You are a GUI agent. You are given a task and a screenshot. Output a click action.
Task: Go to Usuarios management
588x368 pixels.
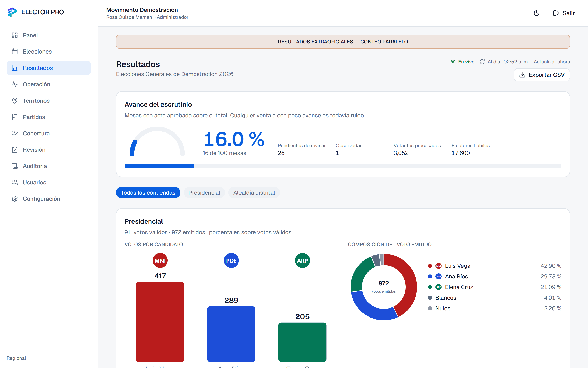(49, 182)
